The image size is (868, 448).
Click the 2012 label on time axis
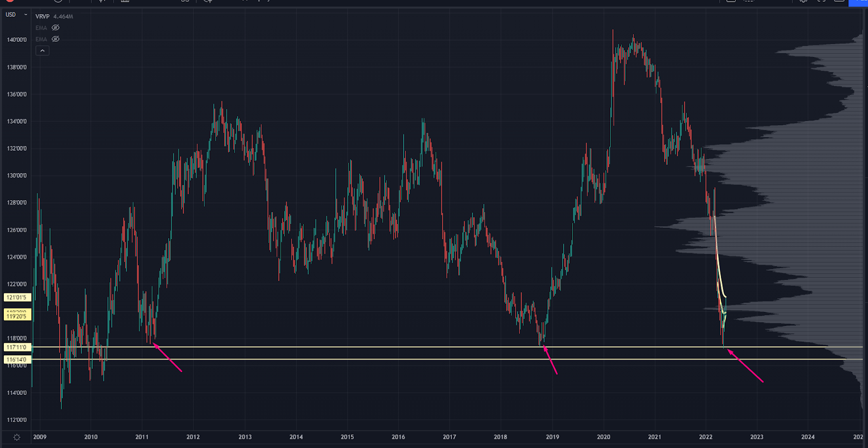click(x=193, y=437)
